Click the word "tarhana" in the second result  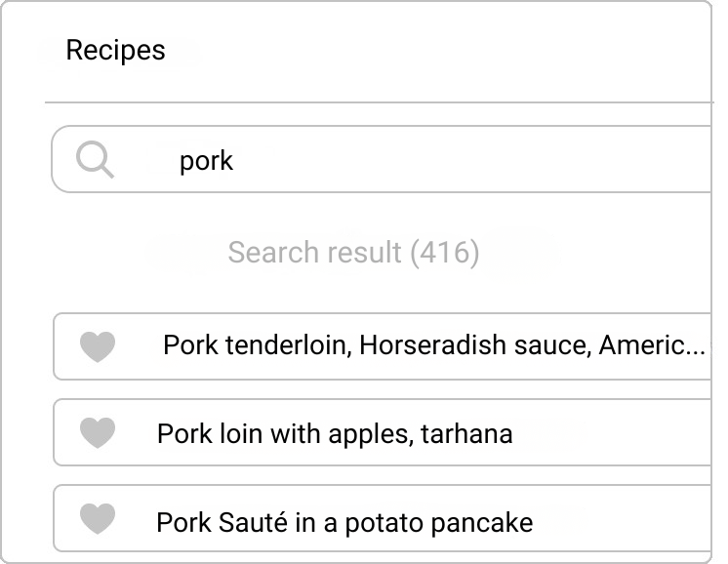point(466,434)
